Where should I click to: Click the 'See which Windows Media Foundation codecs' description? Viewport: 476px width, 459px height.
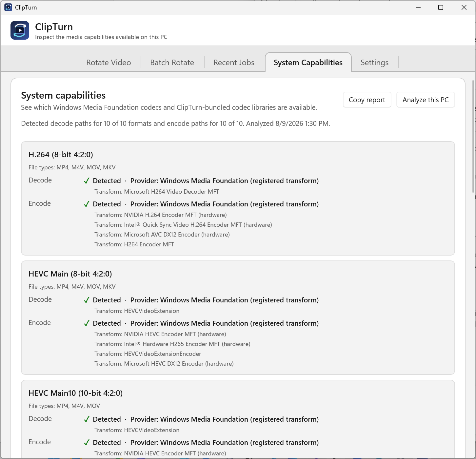click(x=169, y=107)
